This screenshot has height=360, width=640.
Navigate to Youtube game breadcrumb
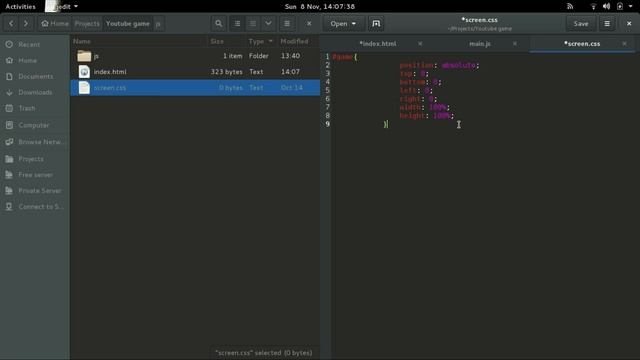[x=128, y=24]
